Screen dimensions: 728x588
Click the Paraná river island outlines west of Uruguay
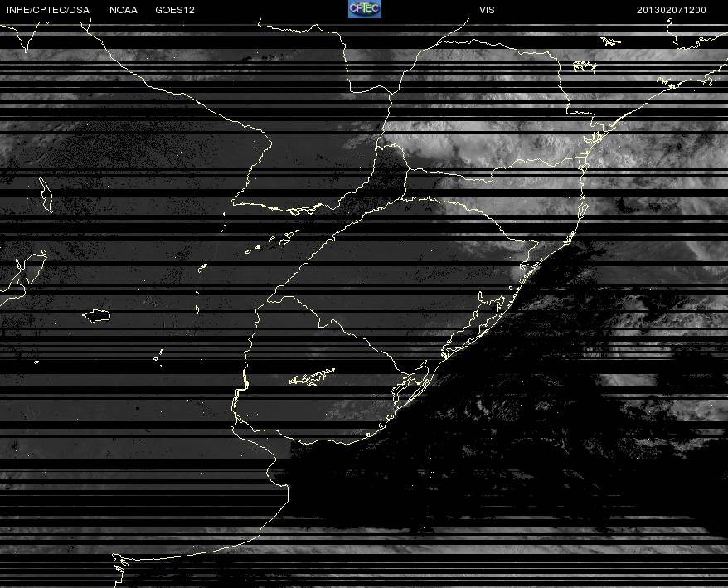point(274,241)
